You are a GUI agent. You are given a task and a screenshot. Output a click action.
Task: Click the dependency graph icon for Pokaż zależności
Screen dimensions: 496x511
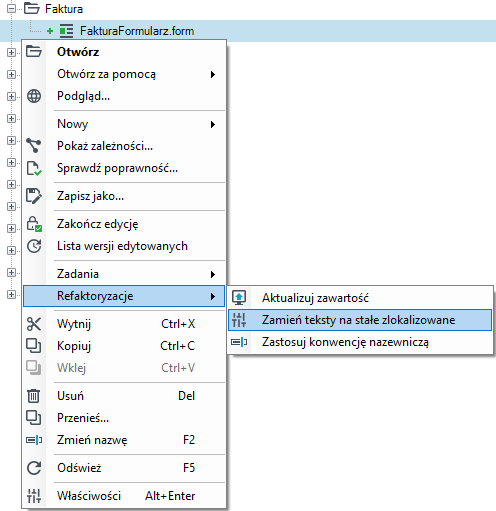click(x=34, y=146)
